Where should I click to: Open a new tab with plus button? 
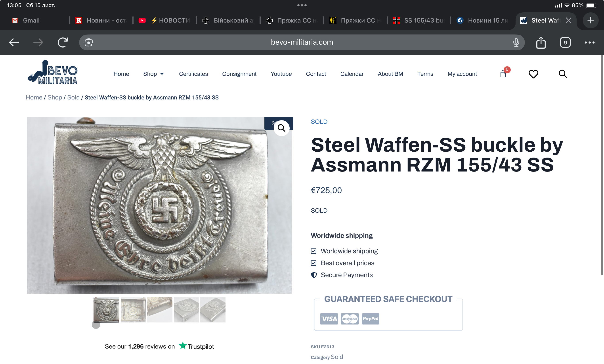pyautogui.click(x=591, y=20)
